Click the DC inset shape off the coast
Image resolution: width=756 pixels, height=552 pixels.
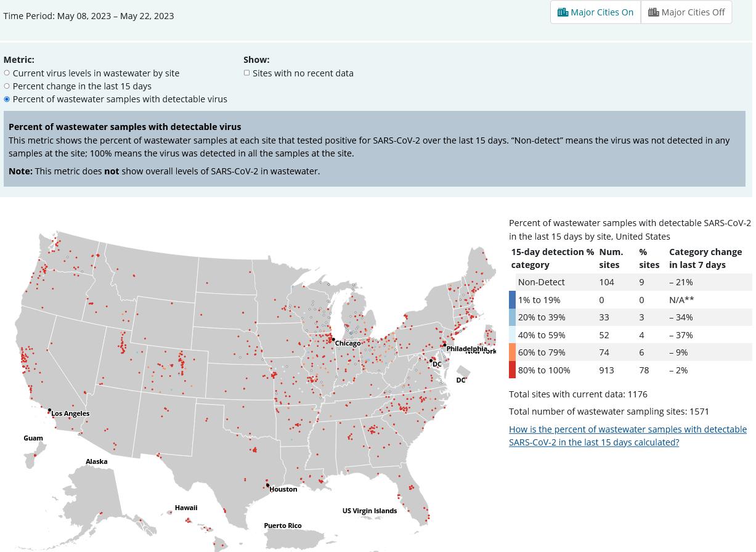pyautogui.click(x=463, y=371)
